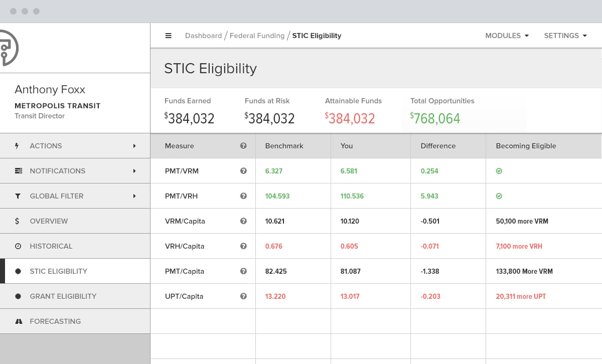Click You value 0.605
The width and height of the screenshot is (602, 364).
(x=349, y=246)
